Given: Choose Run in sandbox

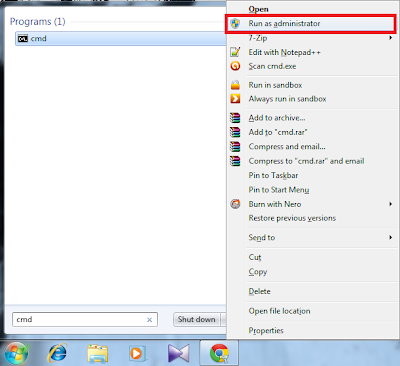Looking at the screenshot, I should point(275,85).
